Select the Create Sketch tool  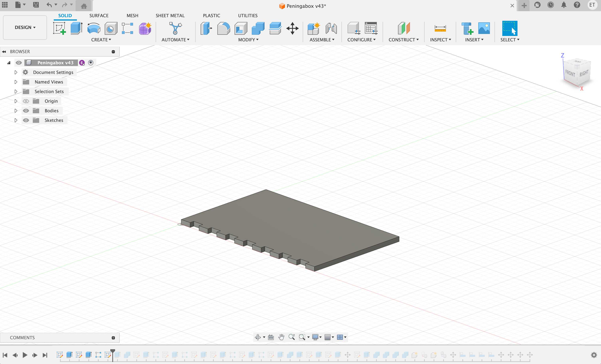(59, 28)
